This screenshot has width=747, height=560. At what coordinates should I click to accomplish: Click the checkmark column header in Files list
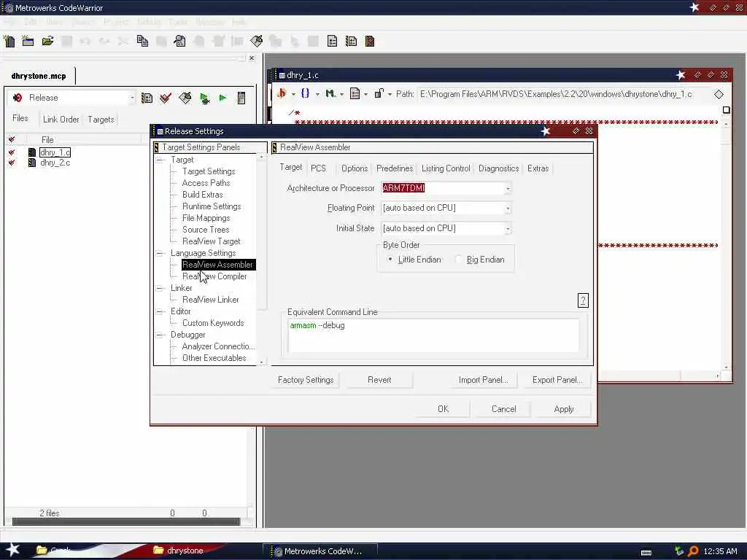click(12, 139)
